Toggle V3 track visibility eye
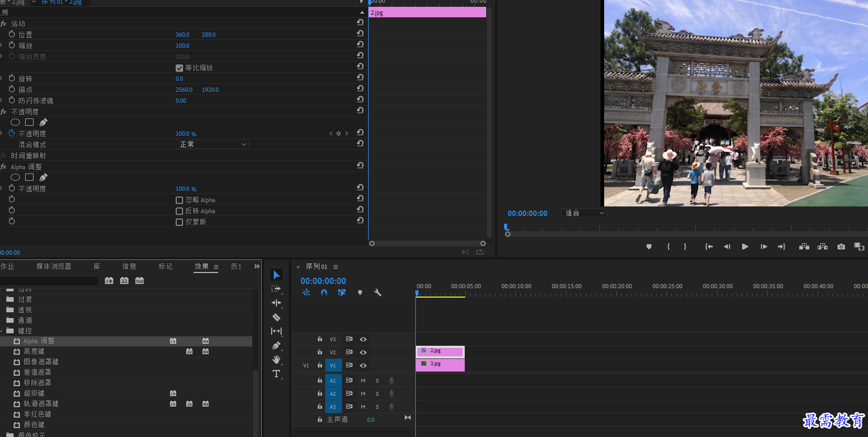 coord(363,340)
